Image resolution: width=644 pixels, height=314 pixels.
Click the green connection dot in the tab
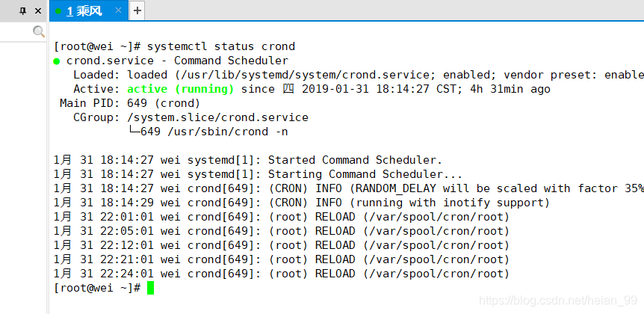(x=58, y=11)
